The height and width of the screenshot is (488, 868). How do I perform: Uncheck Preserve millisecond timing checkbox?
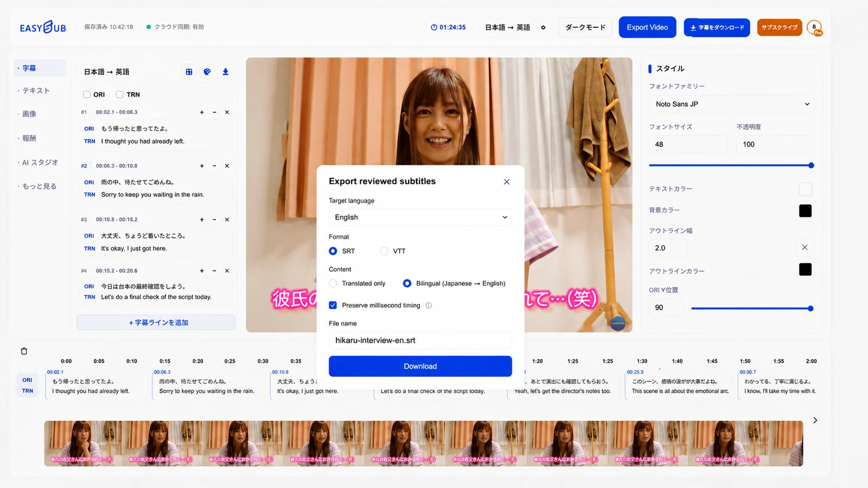click(333, 305)
